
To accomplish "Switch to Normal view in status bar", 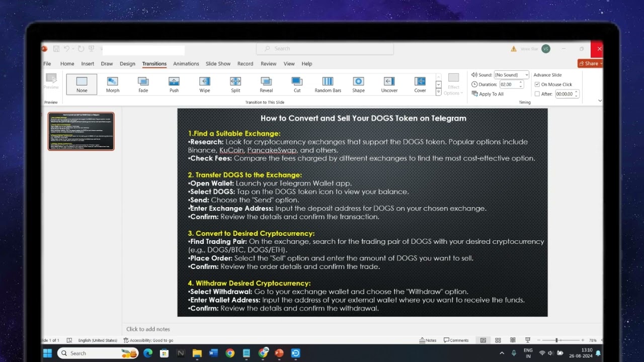I will (x=483, y=340).
